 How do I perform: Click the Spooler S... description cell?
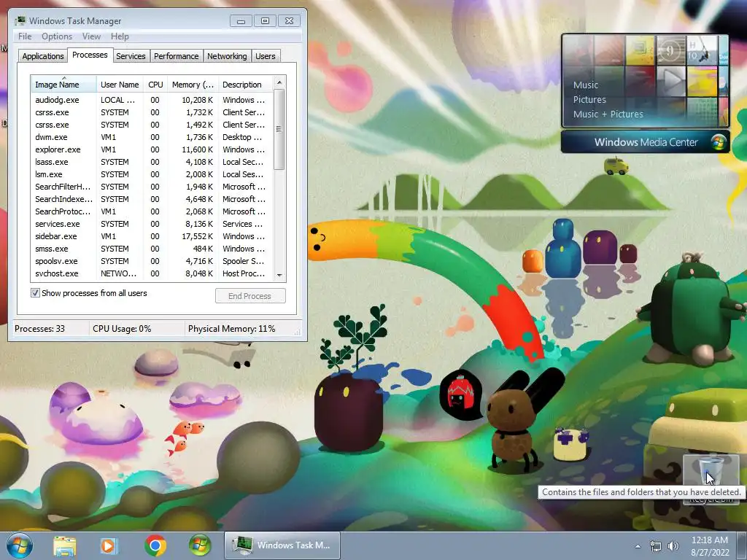(x=243, y=261)
